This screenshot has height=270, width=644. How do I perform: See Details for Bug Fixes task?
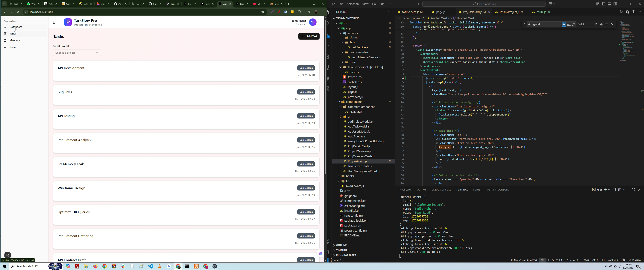pos(306,92)
